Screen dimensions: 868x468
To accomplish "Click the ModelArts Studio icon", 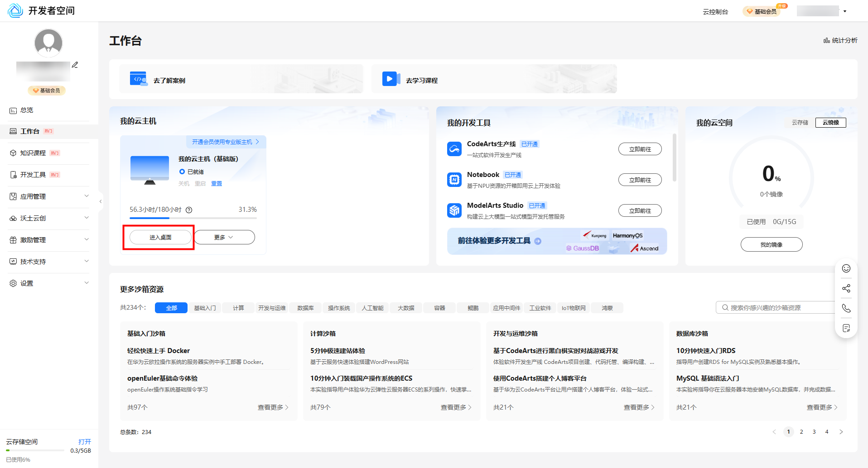I will coord(454,210).
